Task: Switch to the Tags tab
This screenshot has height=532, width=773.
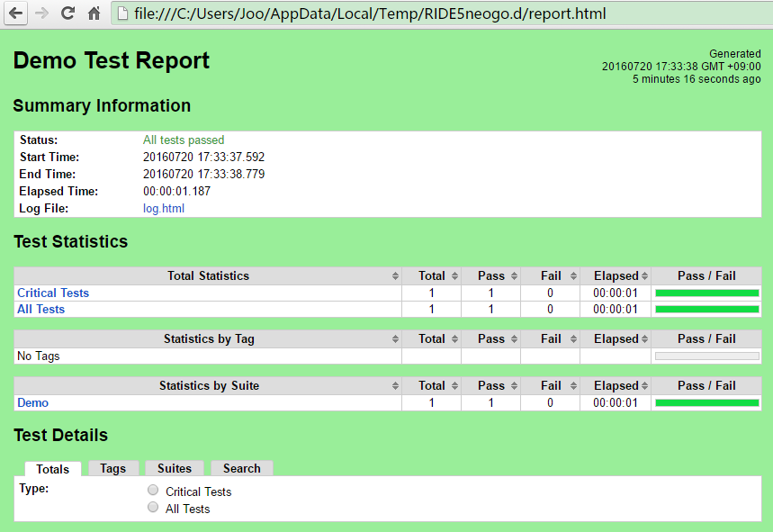Action: click(x=112, y=469)
